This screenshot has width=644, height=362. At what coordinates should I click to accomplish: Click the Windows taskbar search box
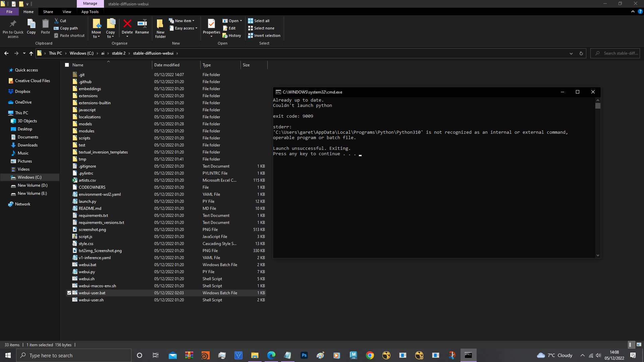[x=74, y=355]
